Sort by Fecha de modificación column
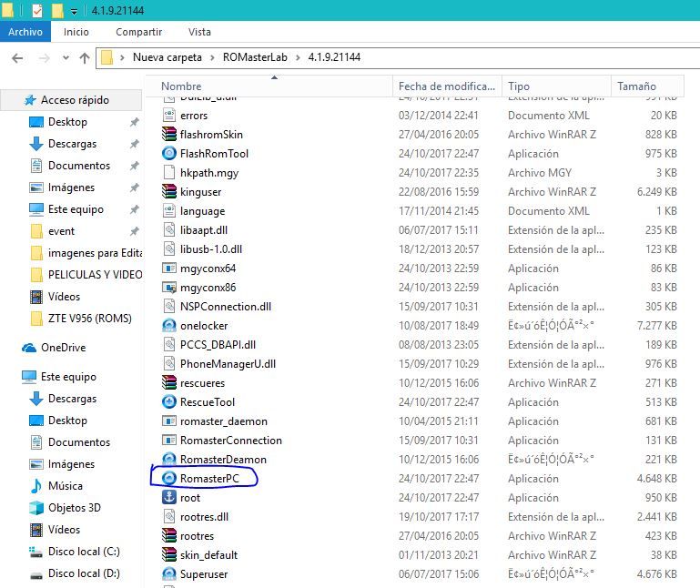 [446, 86]
